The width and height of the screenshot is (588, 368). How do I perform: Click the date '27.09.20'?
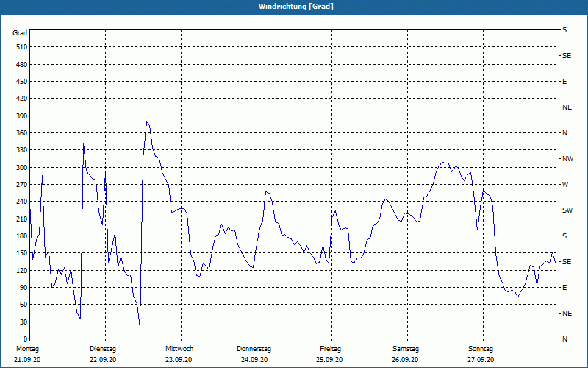pyautogui.click(x=481, y=360)
